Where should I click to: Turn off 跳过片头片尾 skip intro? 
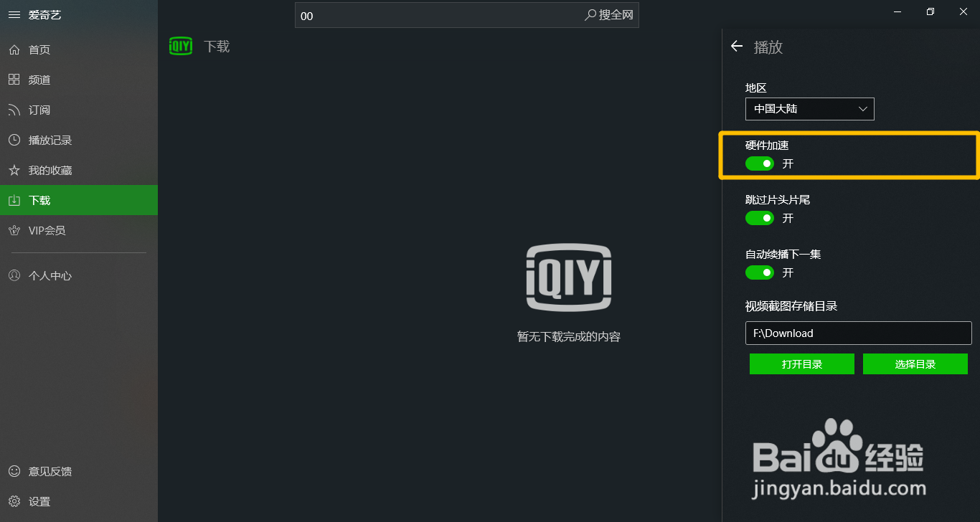(759, 218)
